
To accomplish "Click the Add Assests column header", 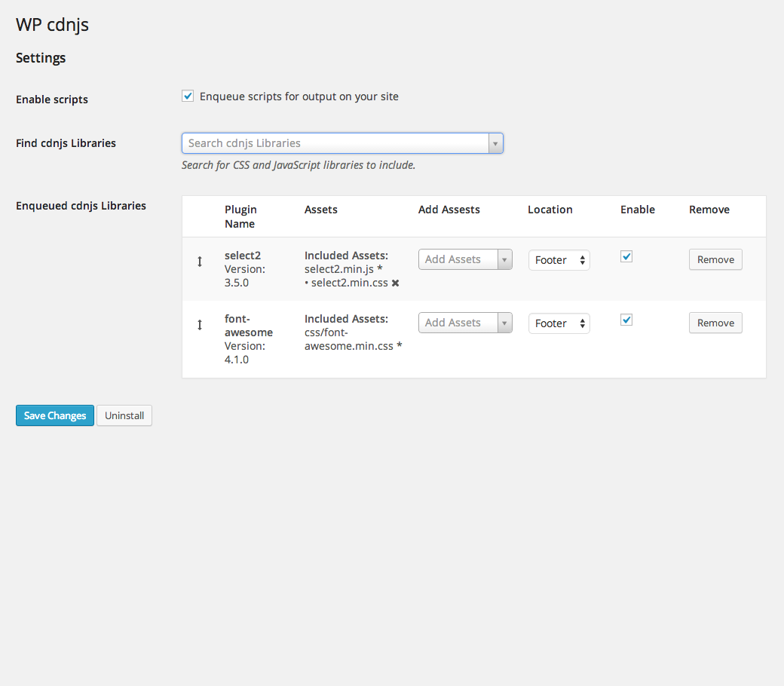I will pos(449,210).
